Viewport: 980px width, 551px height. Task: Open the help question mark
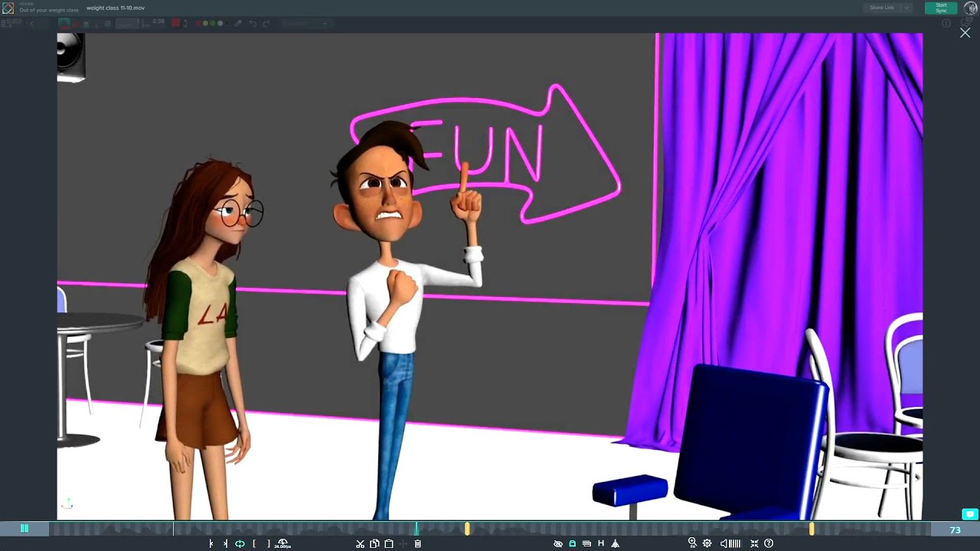coord(769,543)
